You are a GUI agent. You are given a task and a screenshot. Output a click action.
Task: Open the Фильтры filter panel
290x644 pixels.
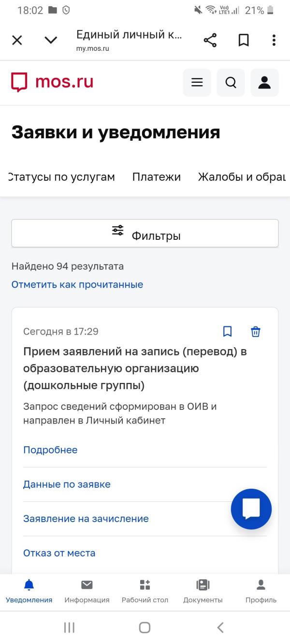tap(145, 234)
